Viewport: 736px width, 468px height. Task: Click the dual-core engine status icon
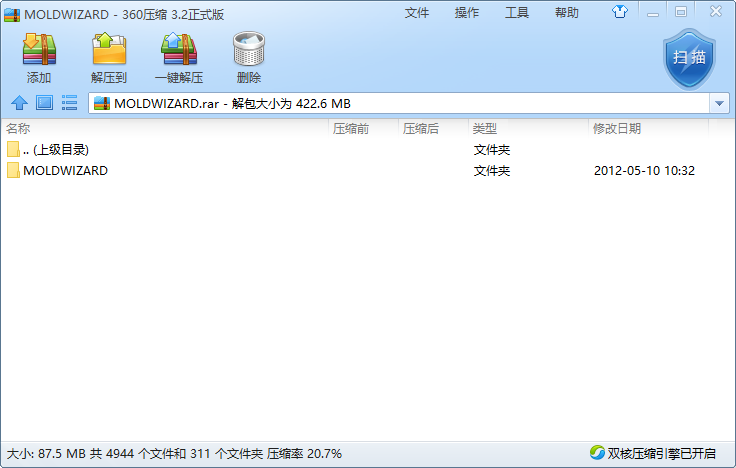[x=597, y=453]
